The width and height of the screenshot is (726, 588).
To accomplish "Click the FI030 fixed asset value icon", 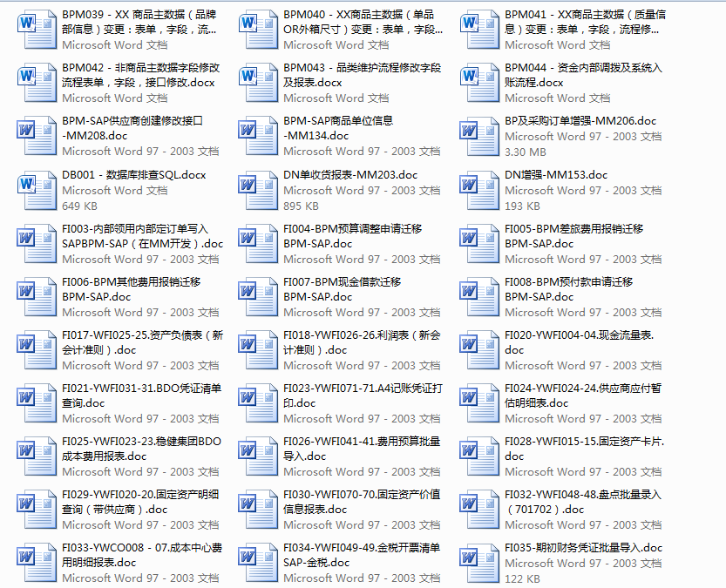I will (258, 509).
